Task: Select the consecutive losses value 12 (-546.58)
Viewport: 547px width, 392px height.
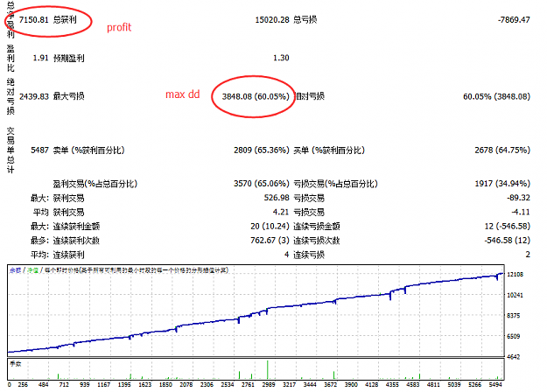Action: point(508,227)
